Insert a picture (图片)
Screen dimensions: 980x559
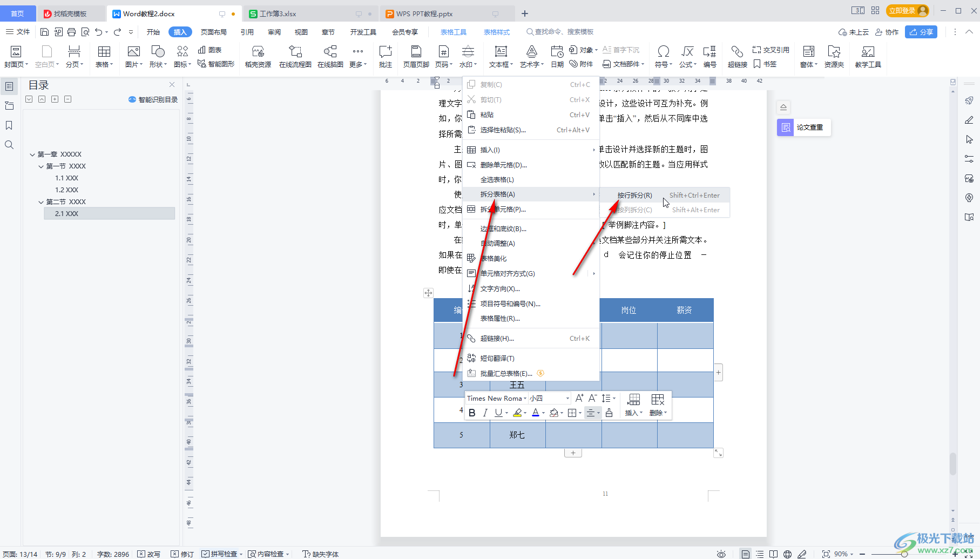(x=133, y=57)
